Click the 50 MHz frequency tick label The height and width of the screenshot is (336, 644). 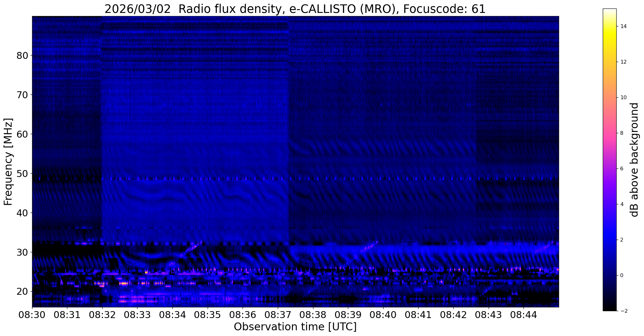coord(22,174)
